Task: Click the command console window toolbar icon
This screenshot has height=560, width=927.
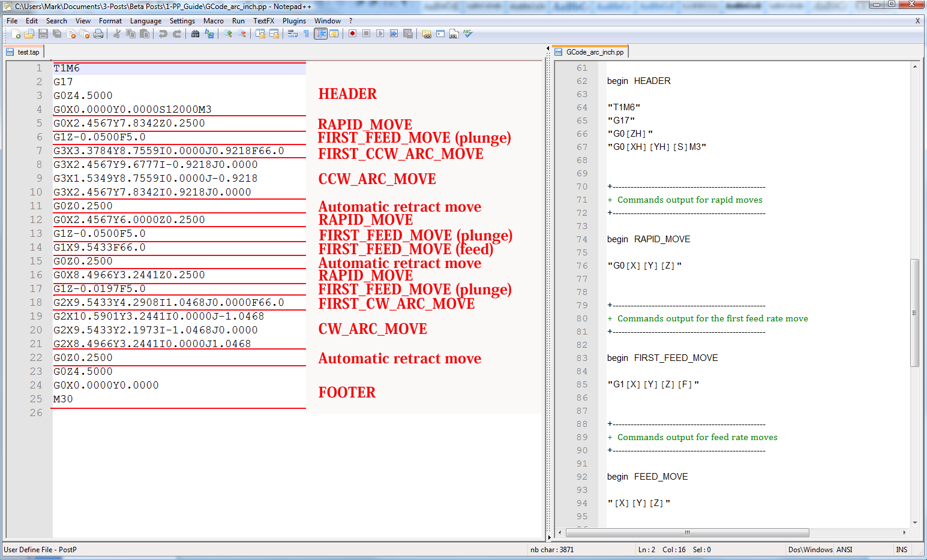Action: click(441, 34)
